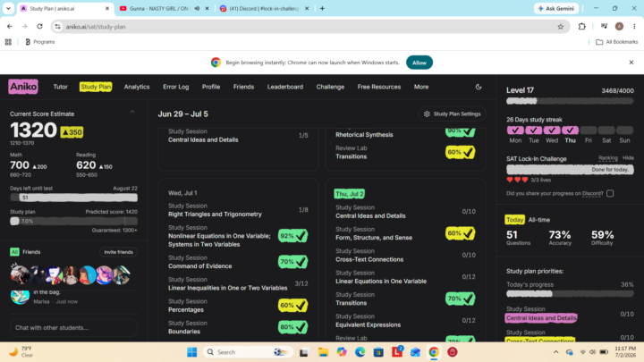The height and width of the screenshot is (362, 644).
Task: Click the 80% checkmark for Boundaries
Action: pos(292,327)
